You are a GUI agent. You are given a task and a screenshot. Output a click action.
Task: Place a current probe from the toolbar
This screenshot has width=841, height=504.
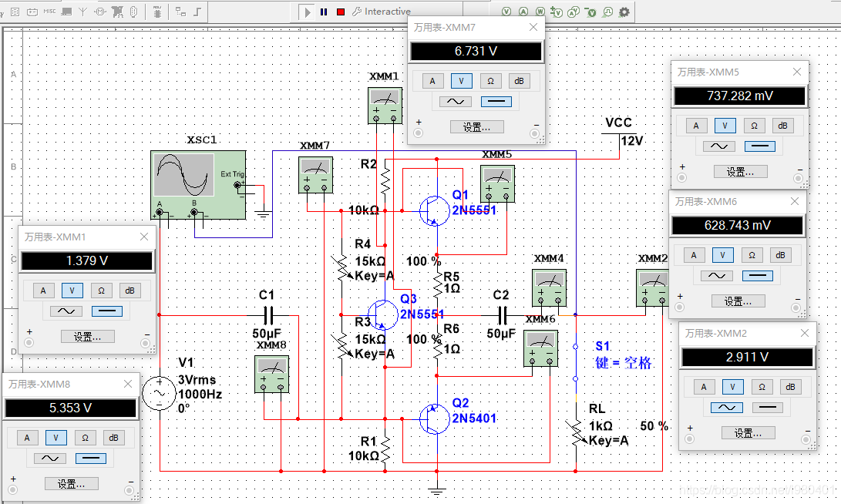pos(523,12)
